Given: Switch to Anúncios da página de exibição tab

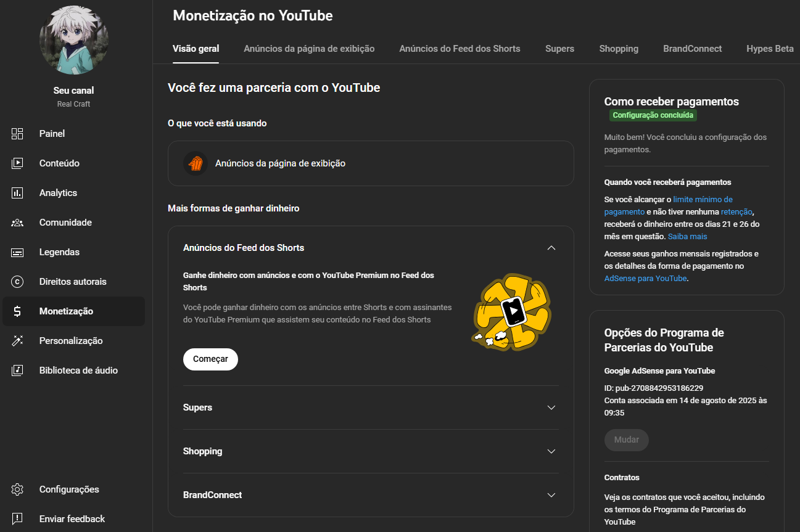Looking at the screenshot, I should tap(309, 49).
